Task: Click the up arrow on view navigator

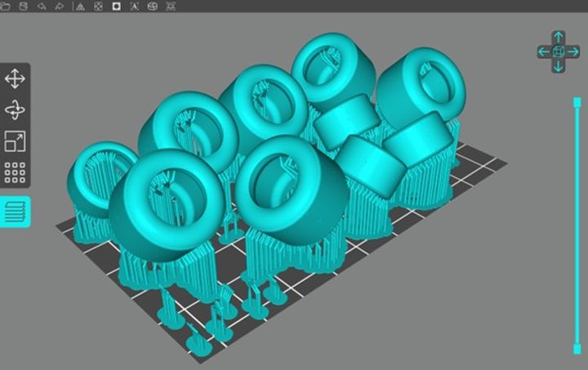Action: pyautogui.click(x=558, y=37)
